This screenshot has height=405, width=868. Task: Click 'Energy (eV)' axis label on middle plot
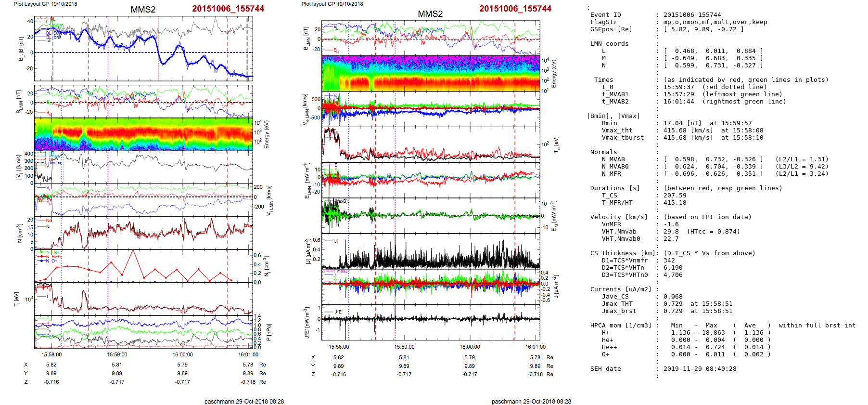click(x=554, y=74)
